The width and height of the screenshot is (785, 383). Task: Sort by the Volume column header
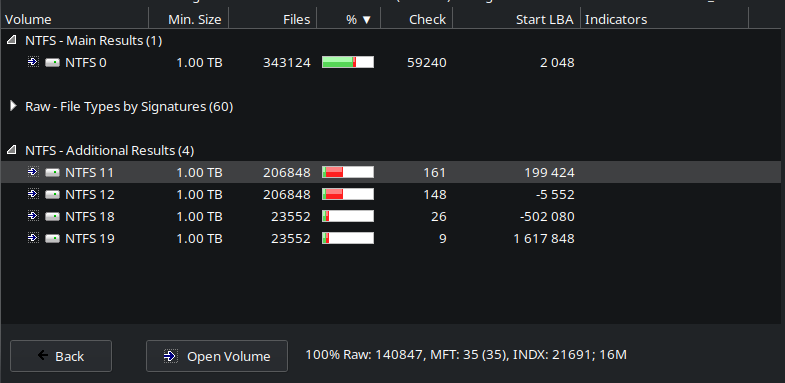coord(75,20)
